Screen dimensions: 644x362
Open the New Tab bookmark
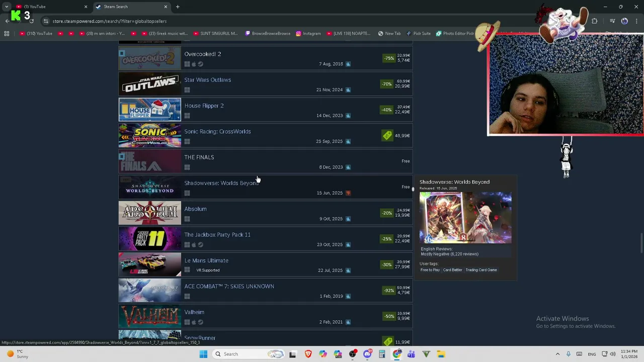(389, 34)
